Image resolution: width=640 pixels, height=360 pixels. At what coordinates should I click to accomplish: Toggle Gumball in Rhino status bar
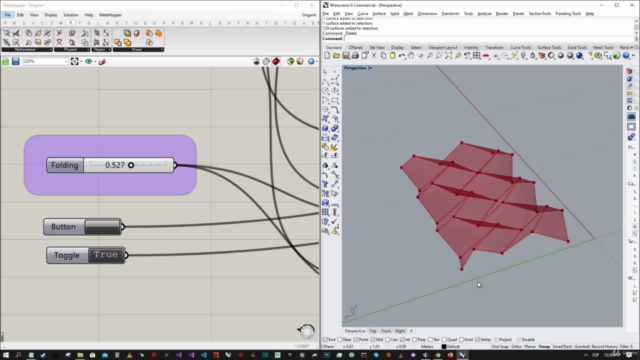pos(582,347)
